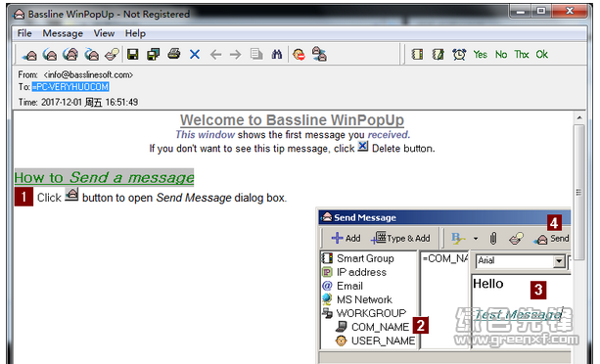
Task: Click the Copy pages icon in toolbar
Action: [x=256, y=54]
